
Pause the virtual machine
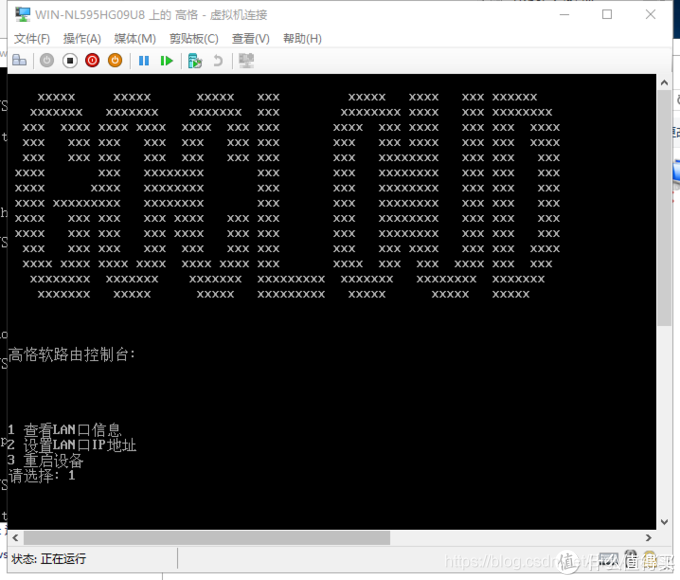[144, 60]
